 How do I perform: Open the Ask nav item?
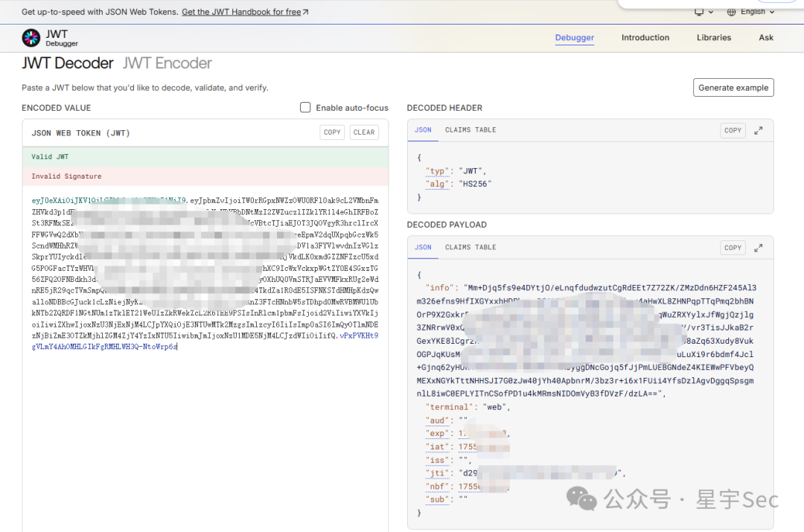766,37
